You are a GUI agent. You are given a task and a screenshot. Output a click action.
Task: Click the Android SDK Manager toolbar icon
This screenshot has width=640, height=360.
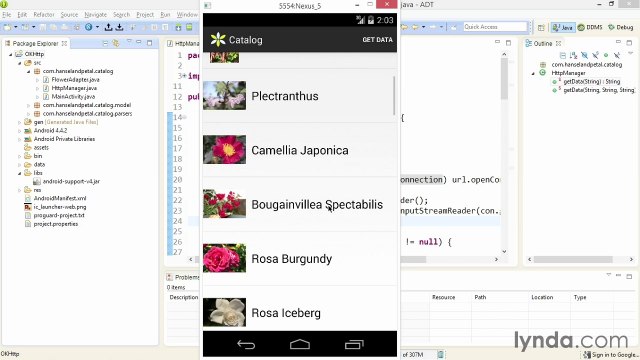click(x=178, y=27)
